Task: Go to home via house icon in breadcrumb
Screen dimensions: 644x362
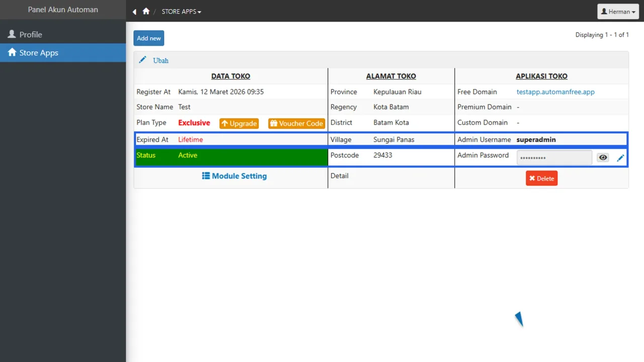Action: [x=146, y=11]
